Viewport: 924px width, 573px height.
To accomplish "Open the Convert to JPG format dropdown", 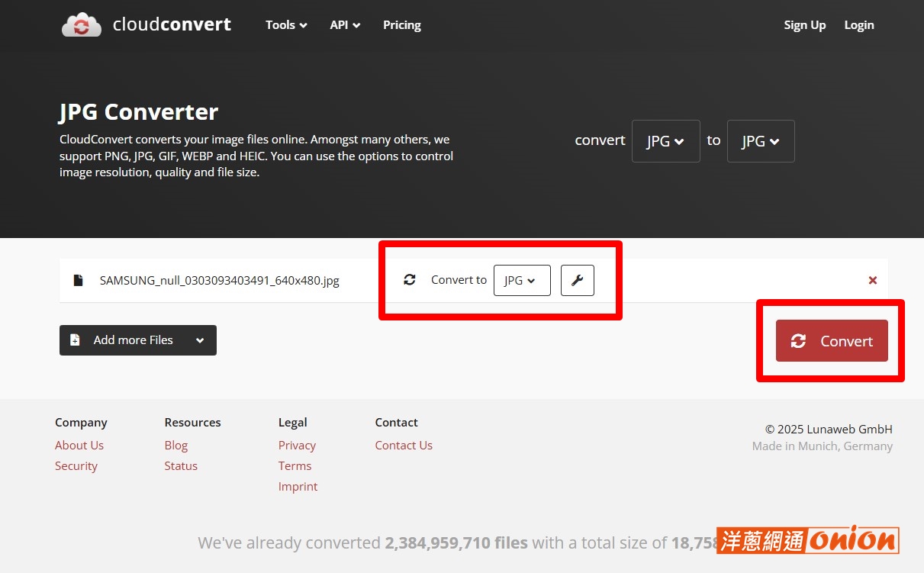I will pos(522,280).
